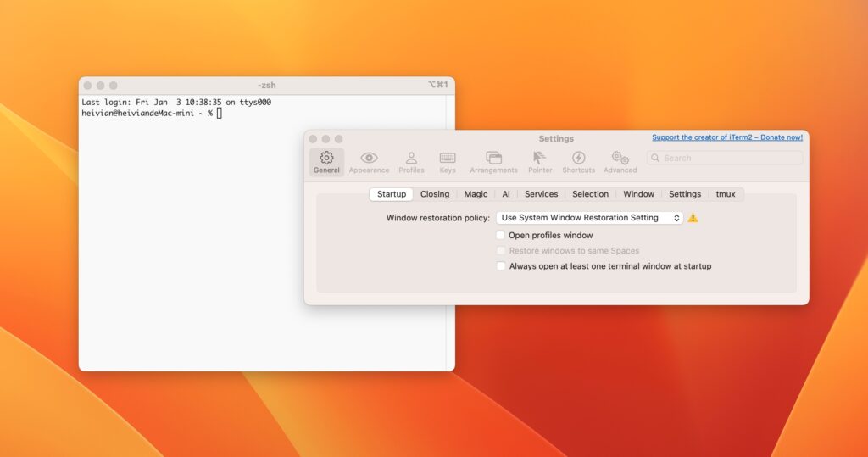Enable Always open at least one terminal window
The height and width of the screenshot is (457, 868).
click(500, 266)
